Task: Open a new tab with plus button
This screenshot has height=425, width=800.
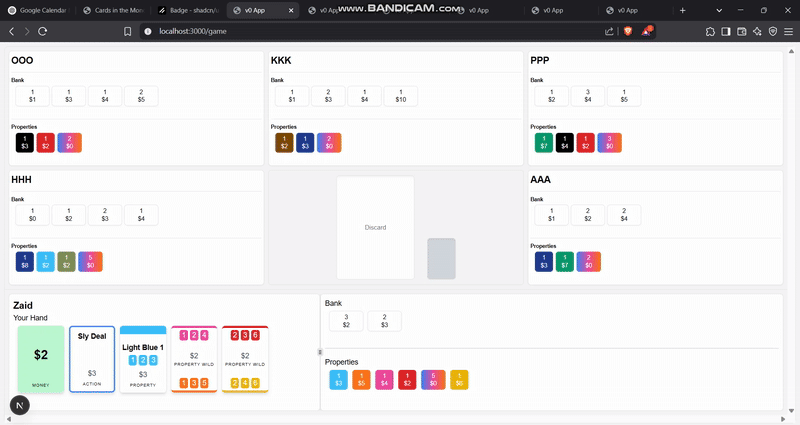Action: click(x=683, y=10)
